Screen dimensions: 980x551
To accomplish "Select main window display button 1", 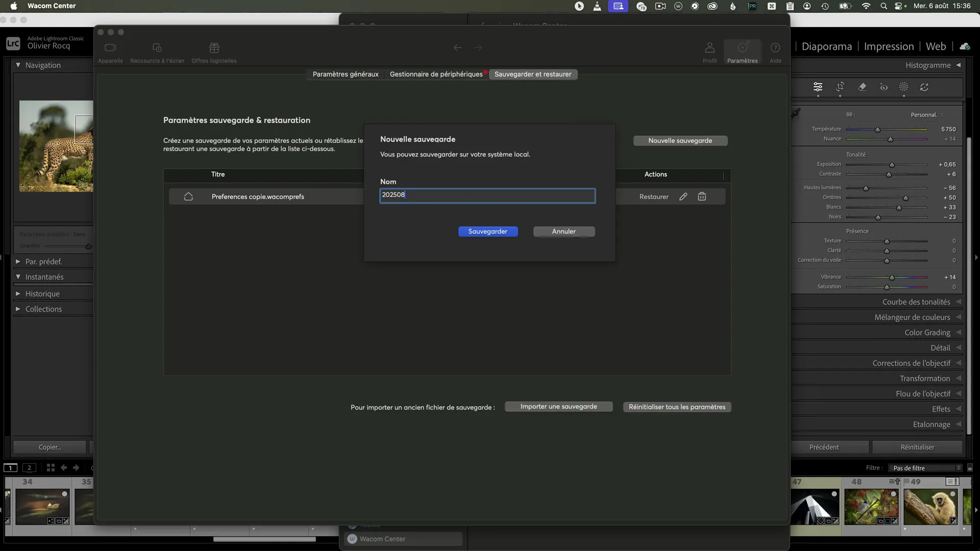I will pyautogui.click(x=10, y=467).
